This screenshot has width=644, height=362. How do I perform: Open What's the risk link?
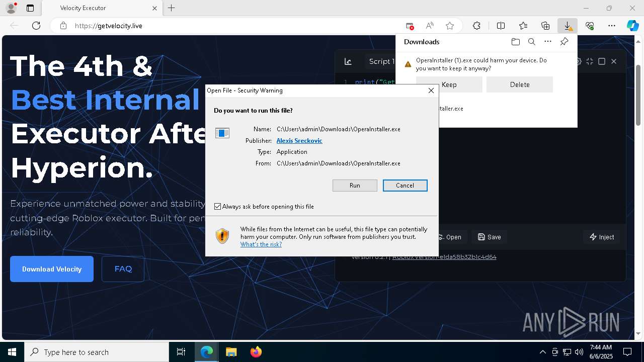[x=261, y=244]
